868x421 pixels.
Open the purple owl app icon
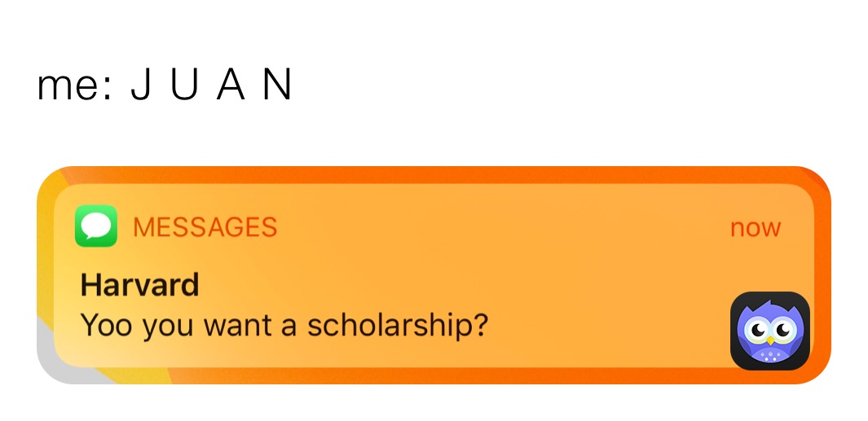[x=769, y=330]
